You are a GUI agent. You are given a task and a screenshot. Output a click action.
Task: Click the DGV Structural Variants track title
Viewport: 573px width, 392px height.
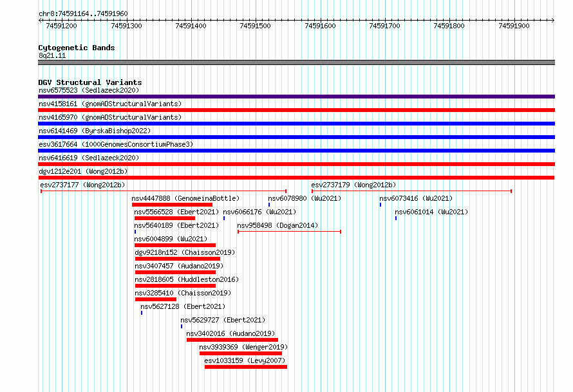click(x=90, y=82)
